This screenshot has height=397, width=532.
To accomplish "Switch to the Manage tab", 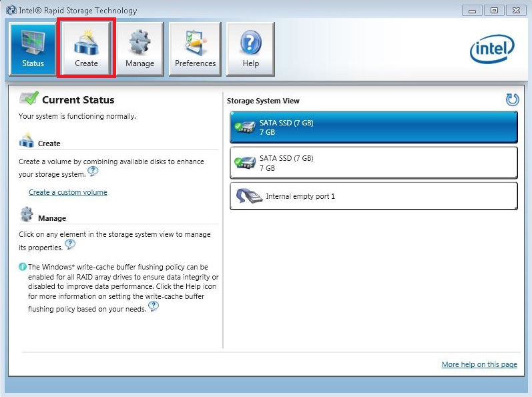I will click(140, 49).
